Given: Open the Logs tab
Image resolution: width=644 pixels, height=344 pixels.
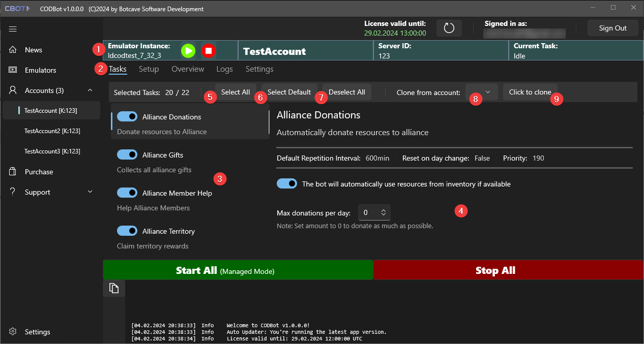Looking at the screenshot, I should 224,69.
